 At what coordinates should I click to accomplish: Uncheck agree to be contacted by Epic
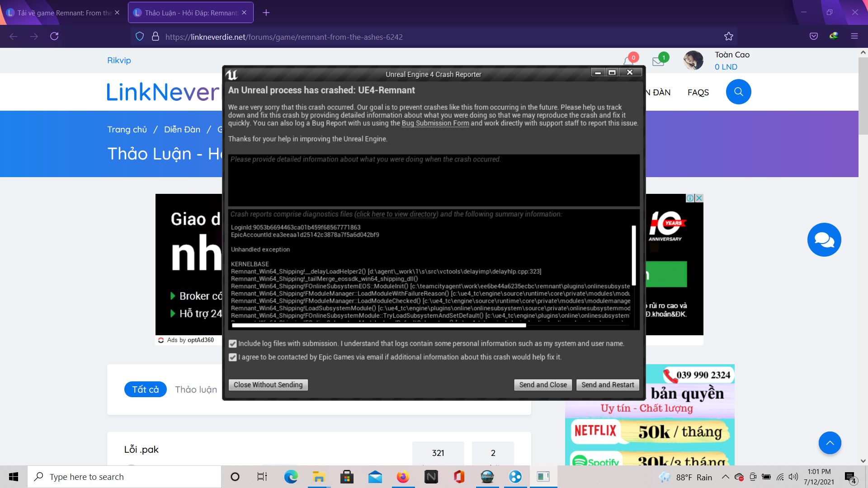[x=233, y=357]
